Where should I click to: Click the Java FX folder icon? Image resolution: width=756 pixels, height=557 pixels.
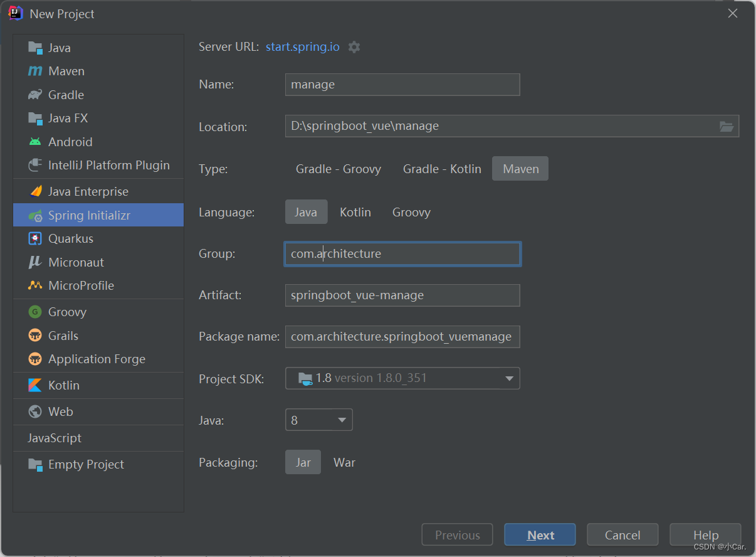tap(35, 118)
